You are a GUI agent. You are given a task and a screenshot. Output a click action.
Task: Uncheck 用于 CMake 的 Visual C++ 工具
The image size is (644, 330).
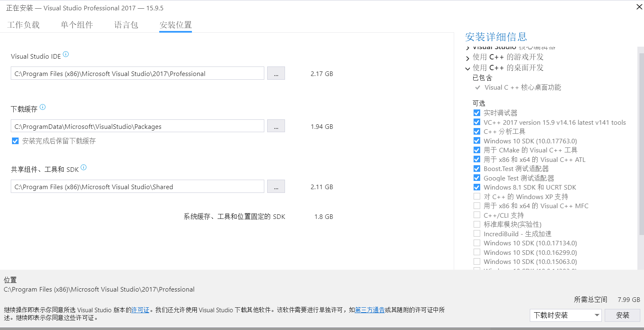click(x=477, y=150)
